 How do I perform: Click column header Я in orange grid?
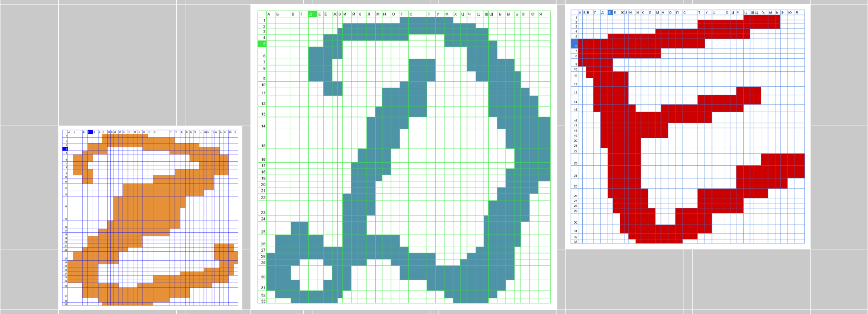tap(236, 132)
